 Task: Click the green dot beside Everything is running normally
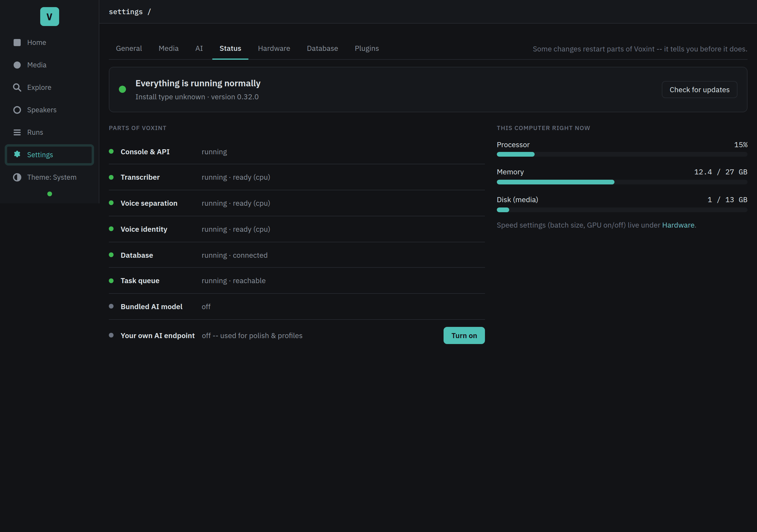coord(122,89)
